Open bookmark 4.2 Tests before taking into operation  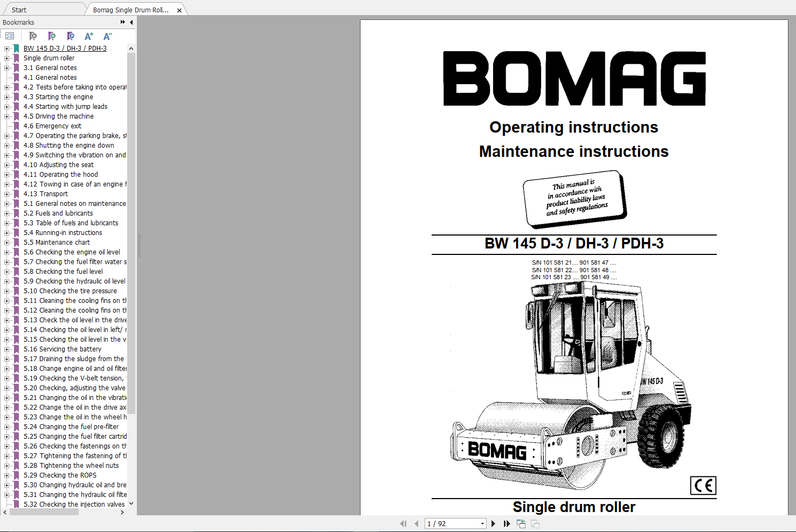click(75, 87)
